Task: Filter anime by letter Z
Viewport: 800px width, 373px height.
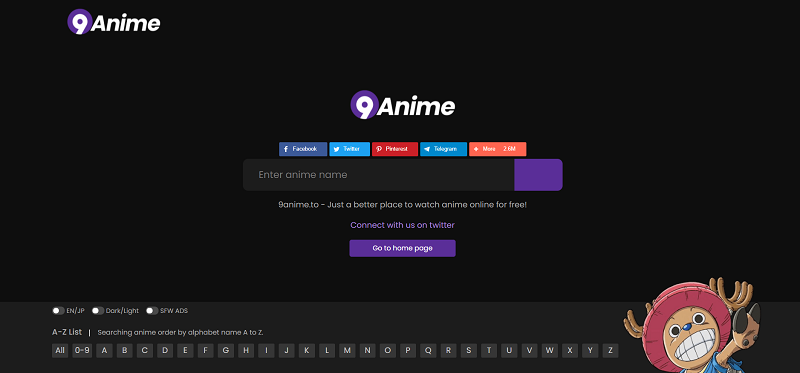Action: [x=610, y=351]
